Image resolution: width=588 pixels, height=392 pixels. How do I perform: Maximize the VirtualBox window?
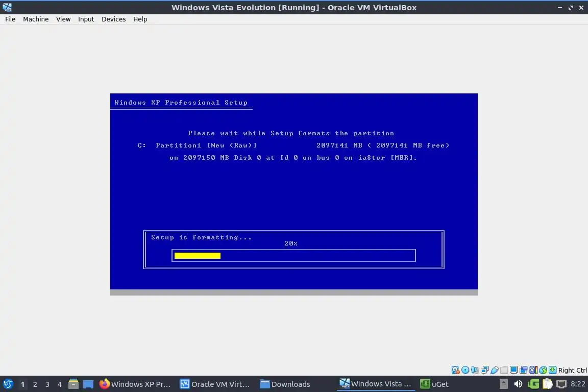pyautogui.click(x=571, y=8)
